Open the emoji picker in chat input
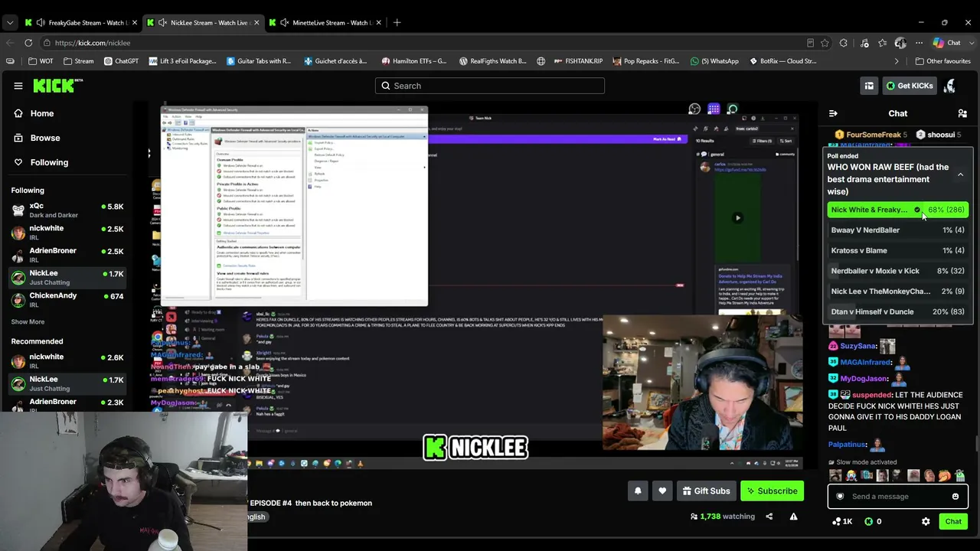 click(x=955, y=497)
